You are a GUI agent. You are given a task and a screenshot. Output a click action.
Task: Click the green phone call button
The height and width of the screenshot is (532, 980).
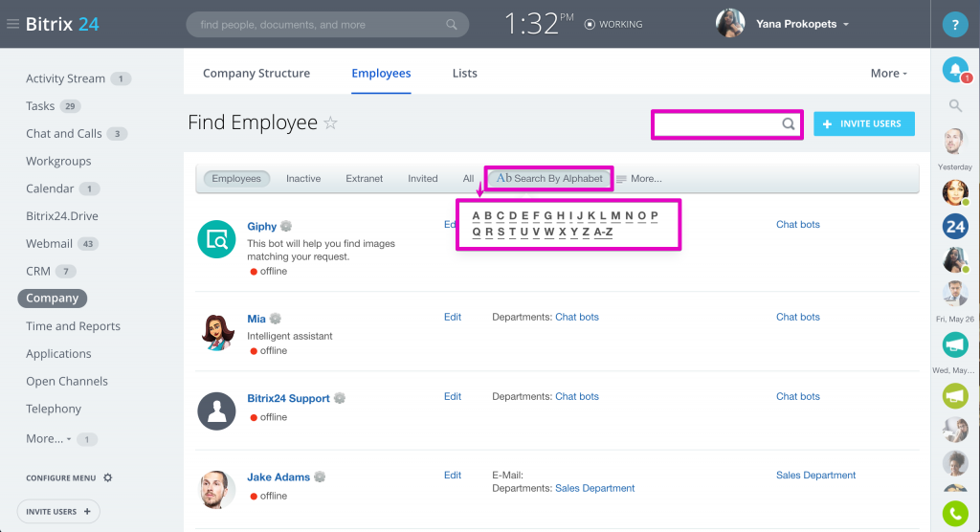[955, 514]
